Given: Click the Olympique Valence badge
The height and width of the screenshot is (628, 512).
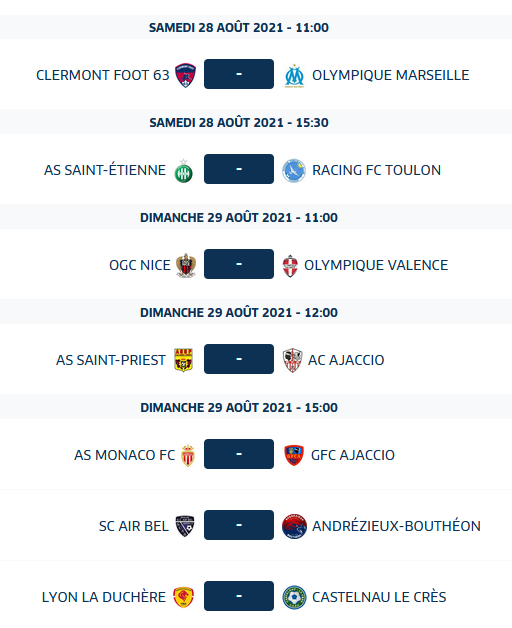Looking at the screenshot, I should [290, 266].
